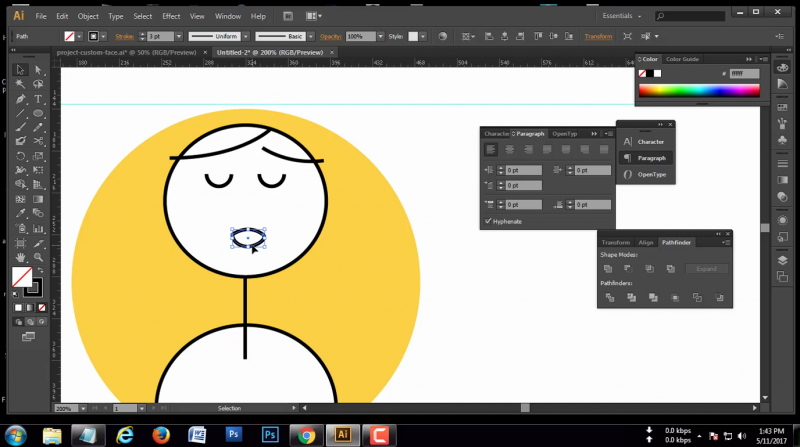Viewport: 800px width, 447px height.
Task: Click the color spectrum bar in Color panel
Action: point(697,91)
